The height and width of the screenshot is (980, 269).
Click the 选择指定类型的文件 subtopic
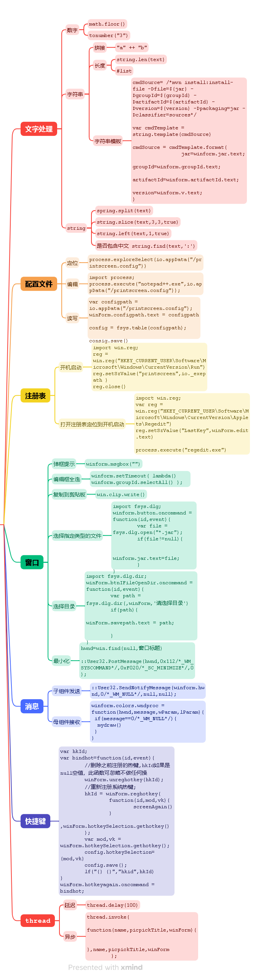77,536
